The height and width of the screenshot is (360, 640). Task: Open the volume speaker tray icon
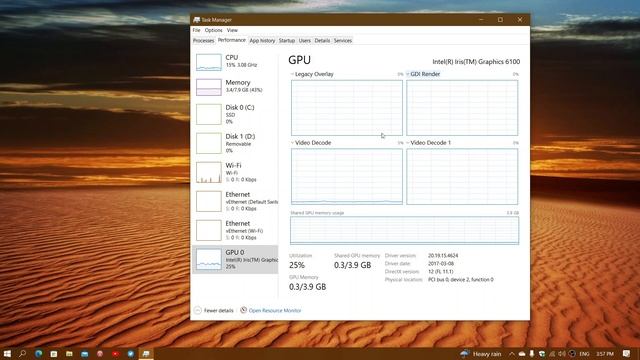(x=562, y=354)
